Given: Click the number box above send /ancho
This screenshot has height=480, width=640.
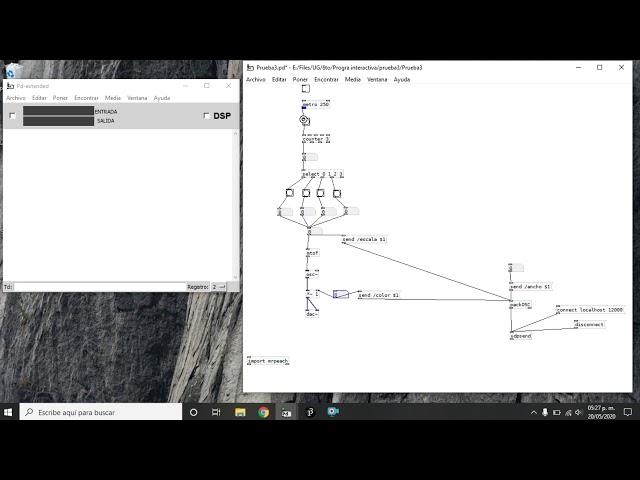Looking at the screenshot, I should (516, 268).
